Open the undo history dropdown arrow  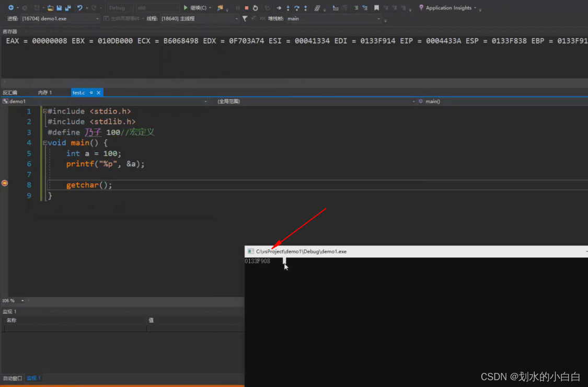(87, 8)
